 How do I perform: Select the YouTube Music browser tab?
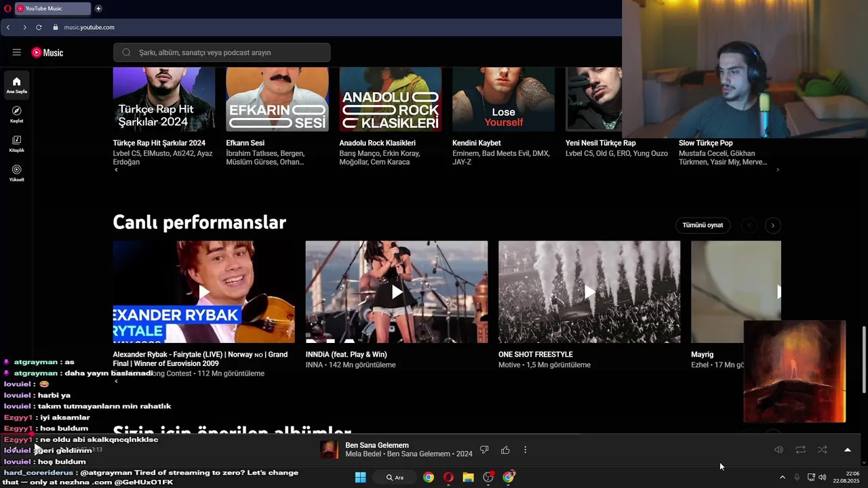tap(53, 8)
